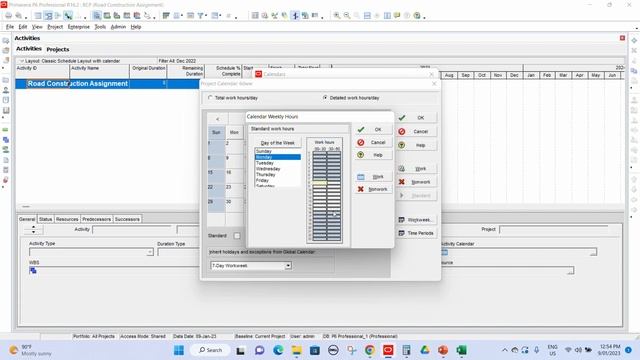640x360 pixels.
Task: Click Cancel in the Calendar Weekly Hours dialog
Action: click(x=373, y=142)
